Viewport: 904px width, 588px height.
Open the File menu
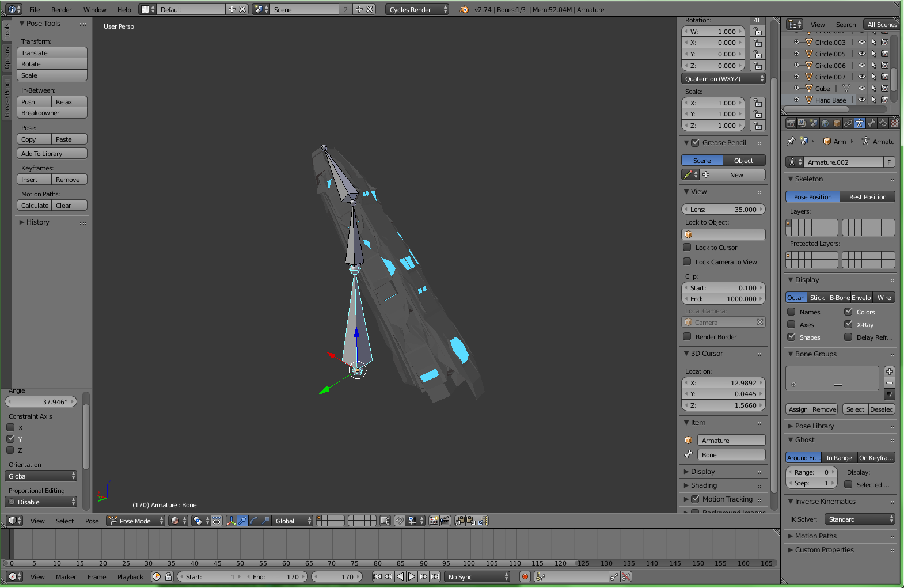pos(35,9)
